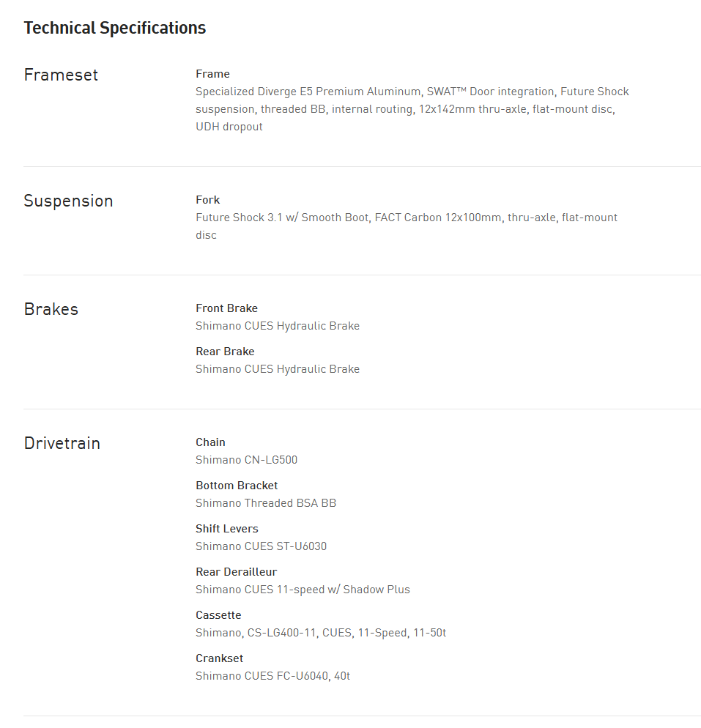
Task: Select the Frame spec label
Action: coord(212,74)
